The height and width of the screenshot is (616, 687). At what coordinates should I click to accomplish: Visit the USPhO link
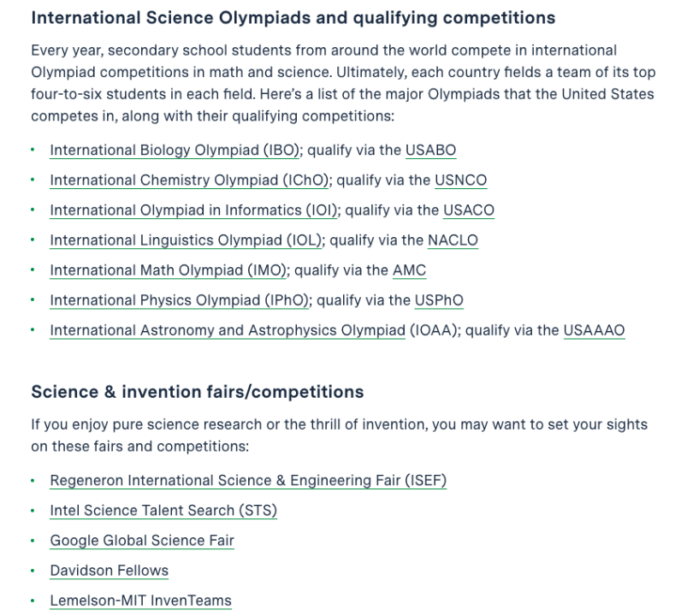(x=439, y=300)
